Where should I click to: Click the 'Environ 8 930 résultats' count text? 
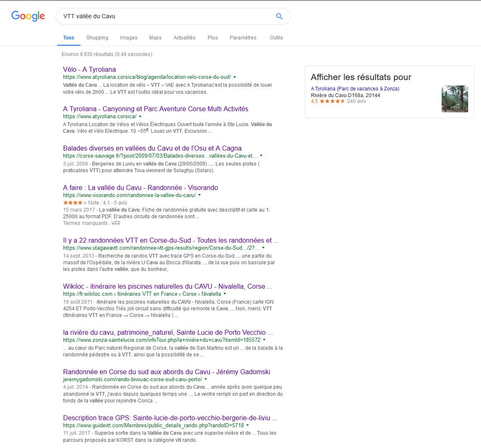pos(107,54)
